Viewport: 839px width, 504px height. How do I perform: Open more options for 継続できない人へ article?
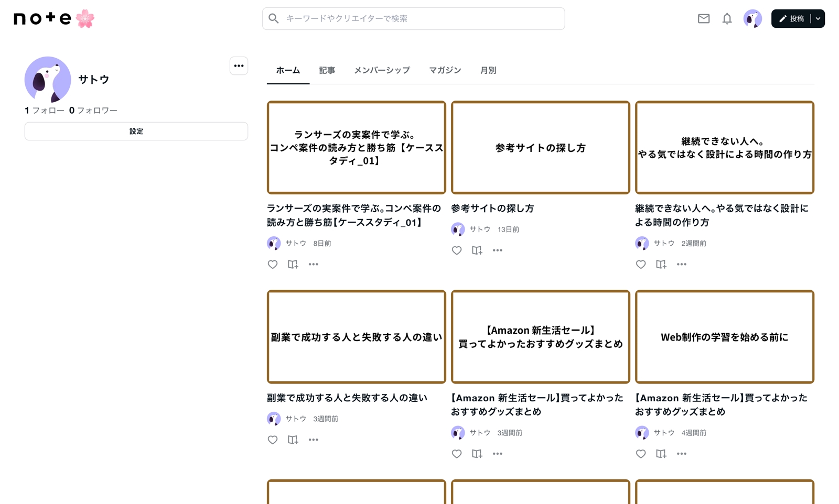coord(681,265)
